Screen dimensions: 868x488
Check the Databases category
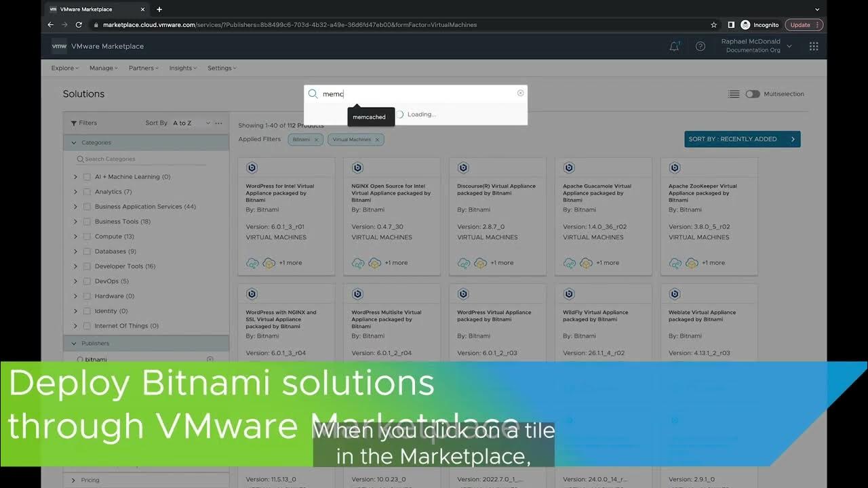87,251
